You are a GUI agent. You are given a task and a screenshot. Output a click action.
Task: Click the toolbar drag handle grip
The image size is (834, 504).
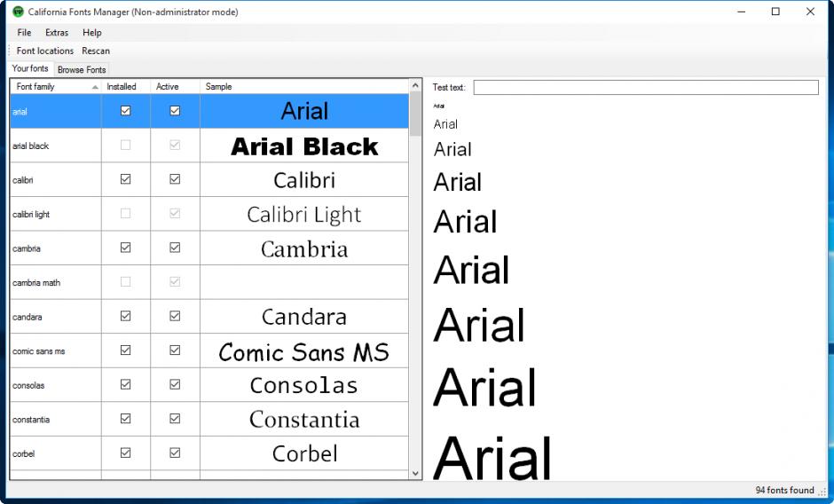pos(10,51)
